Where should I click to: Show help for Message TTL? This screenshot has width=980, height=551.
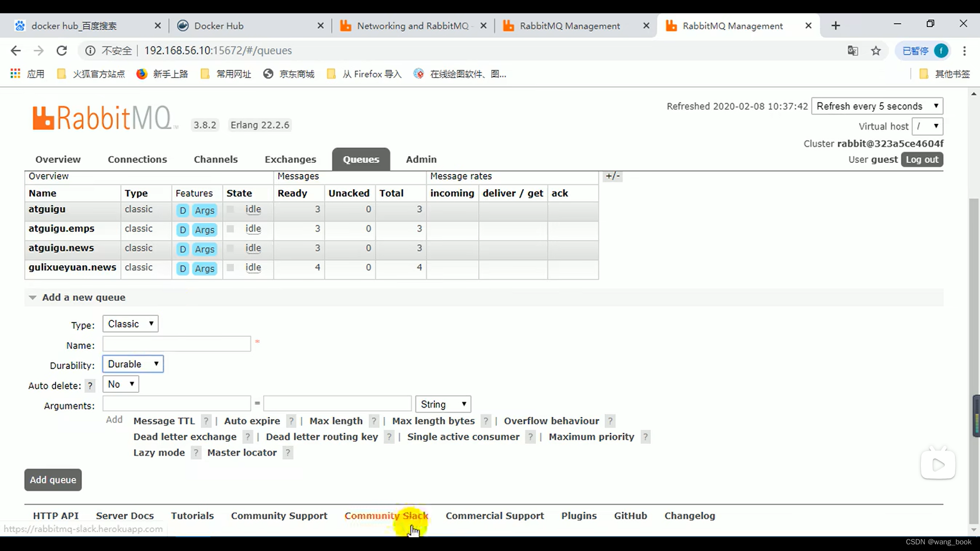(206, 421)
